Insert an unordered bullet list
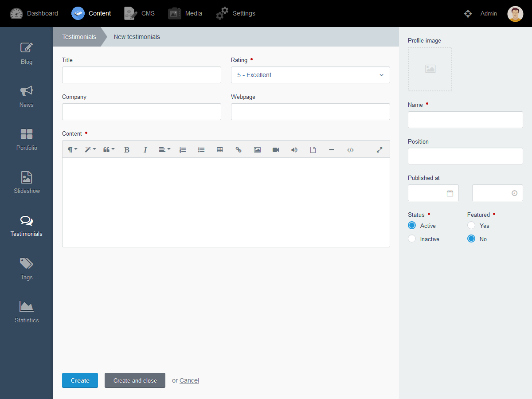Image resolution: width=532 pixels, height=399 pixels. tap(201, 150)
